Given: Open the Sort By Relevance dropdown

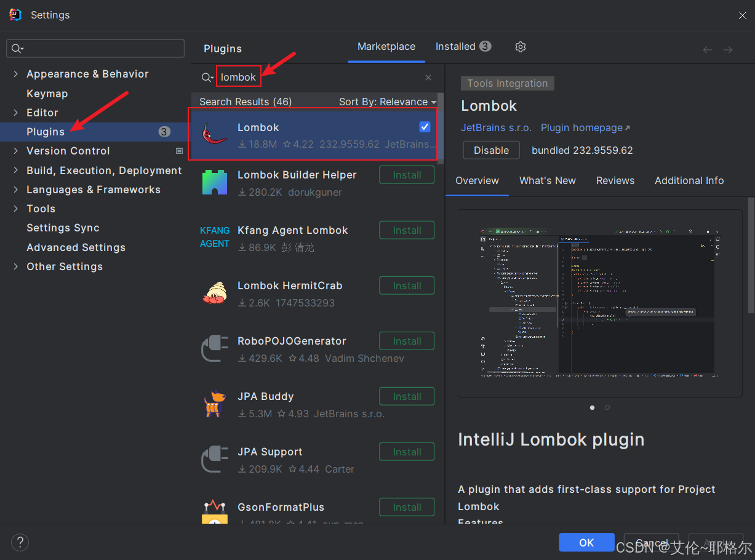Looking at the screenshot, I should [x=388, y=102].
